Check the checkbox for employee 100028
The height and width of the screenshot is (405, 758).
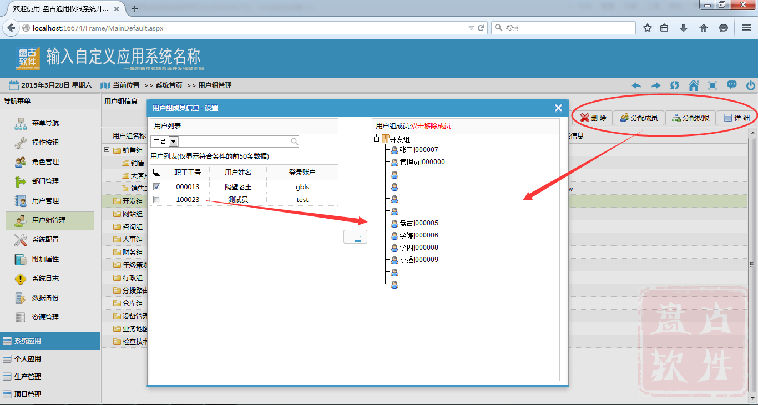[x=156, y=199]
